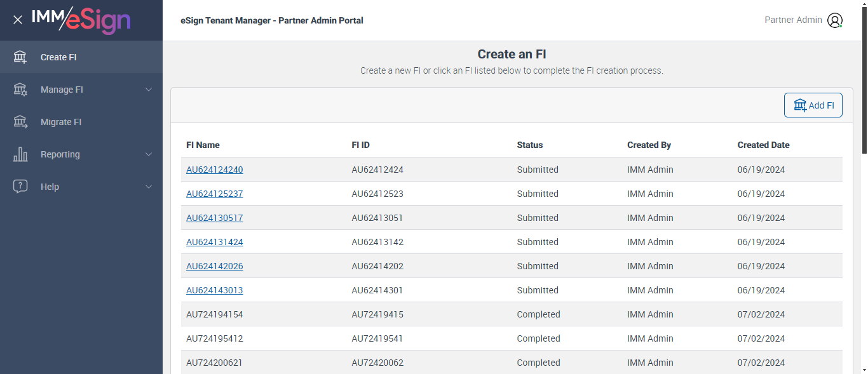Click the Reporting bar chart icon
The width and height of the screenshot is (868, 374).
click(20, 154)
